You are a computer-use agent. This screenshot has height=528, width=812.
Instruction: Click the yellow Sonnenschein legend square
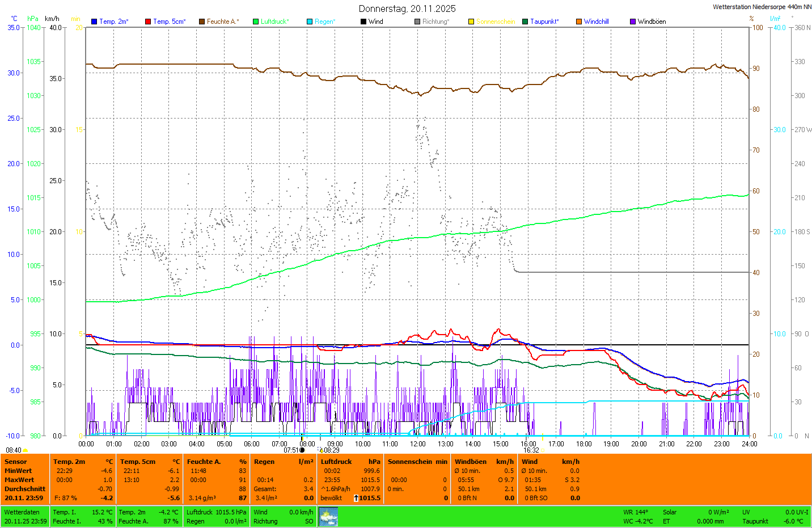click(471, 22)
